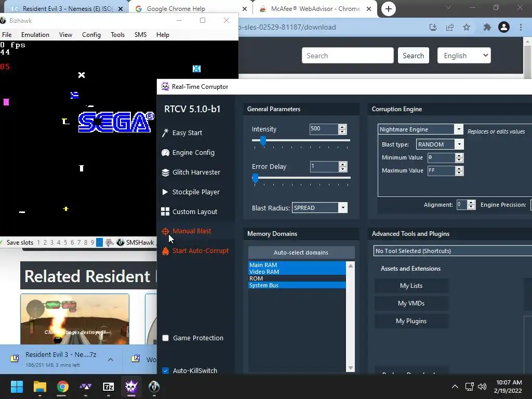This screenshot has width=532, height=399.
Task: Open My VMDs button
Action: tap(411, 303)
